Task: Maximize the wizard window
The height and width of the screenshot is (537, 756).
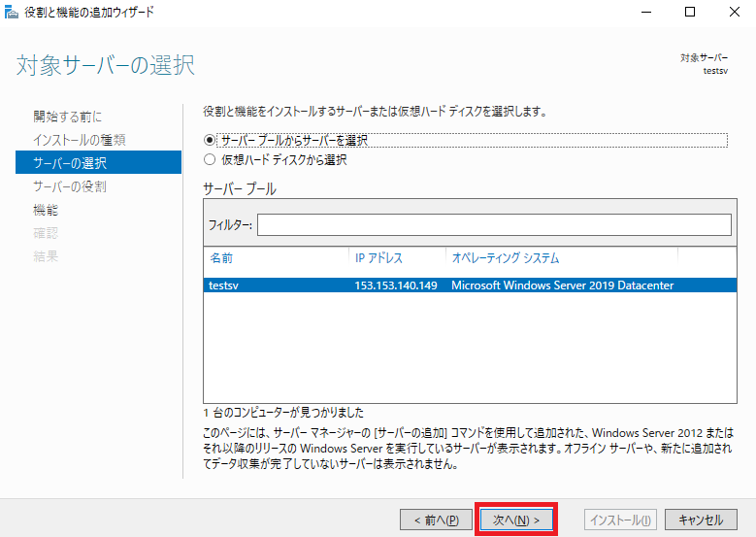Action: [690, 12]
